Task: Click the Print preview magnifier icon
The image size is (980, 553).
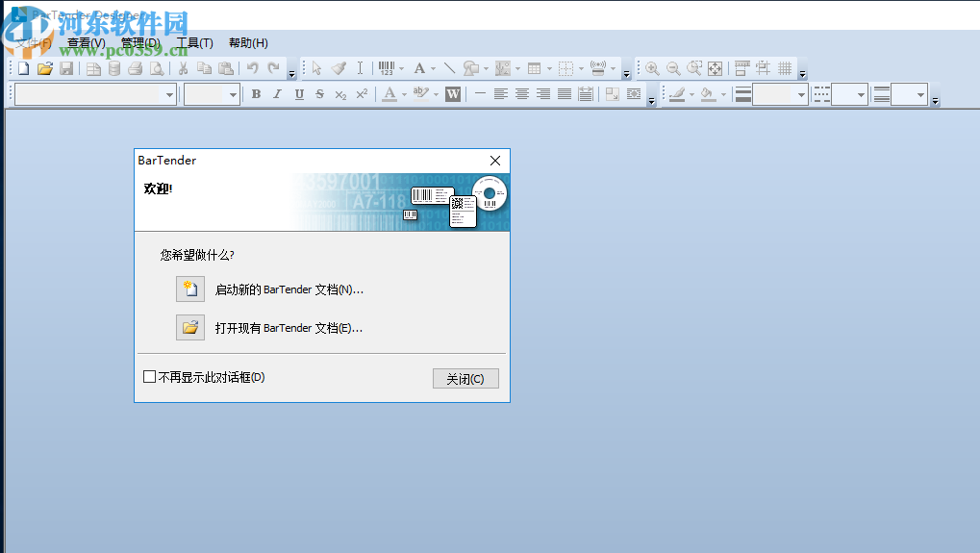Action: 157,68
